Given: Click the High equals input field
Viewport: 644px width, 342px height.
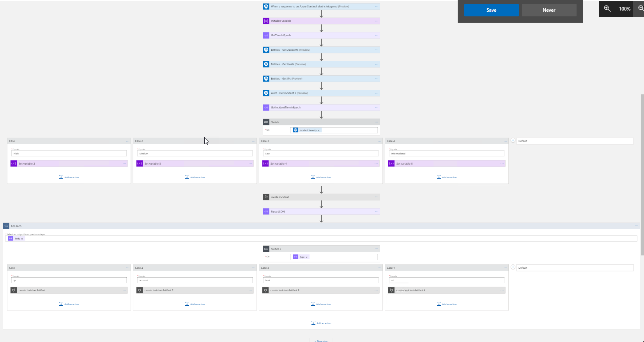Looking at the screenshot, I should pos(69,154).
